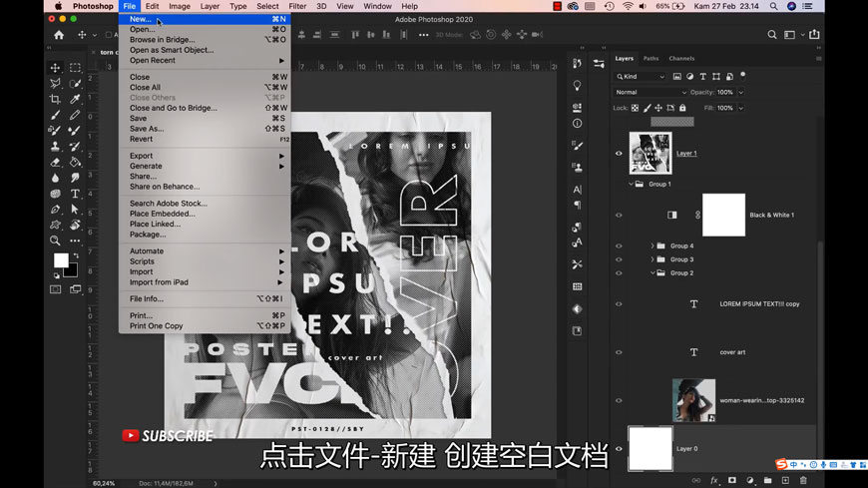This screenshot has width=868, height=488.
Task: Hide the cover art text layer
Action: click(x=619, y=352)
